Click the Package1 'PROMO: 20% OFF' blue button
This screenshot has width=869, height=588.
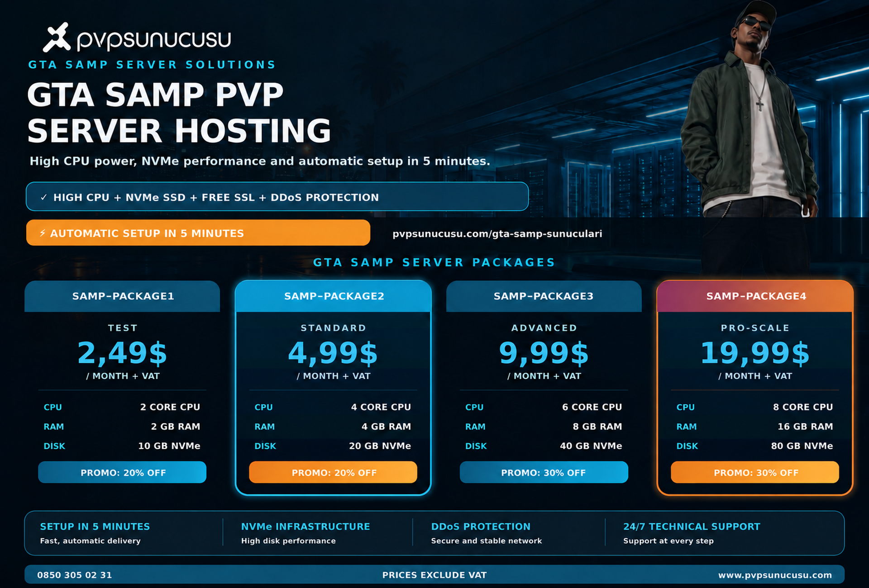(x=122, y=472)
